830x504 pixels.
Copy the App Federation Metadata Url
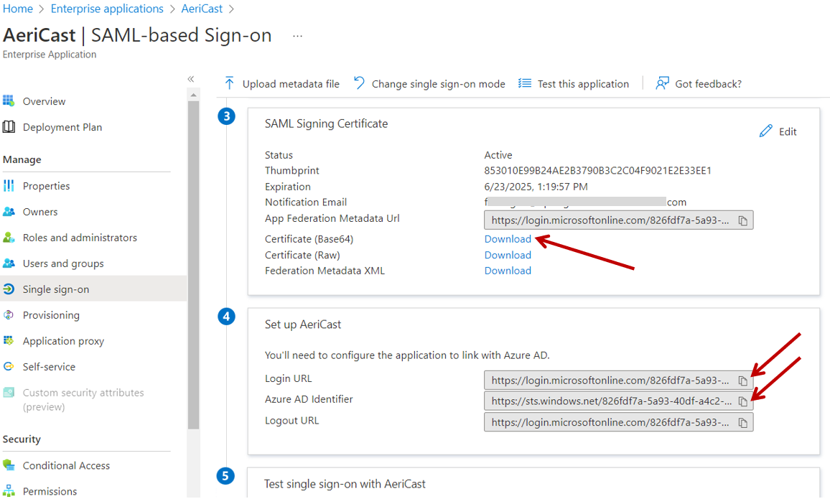point(742,220)
